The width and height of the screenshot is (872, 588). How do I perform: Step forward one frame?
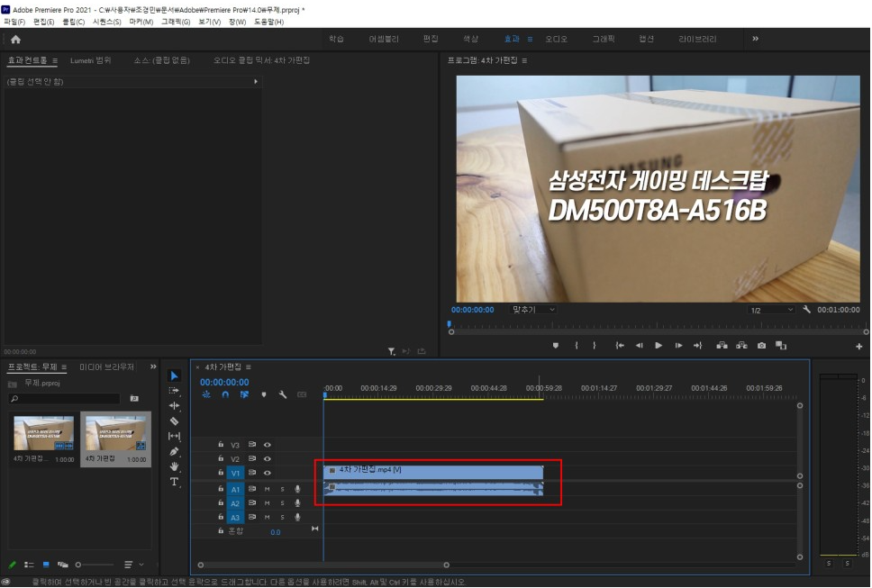678,346
